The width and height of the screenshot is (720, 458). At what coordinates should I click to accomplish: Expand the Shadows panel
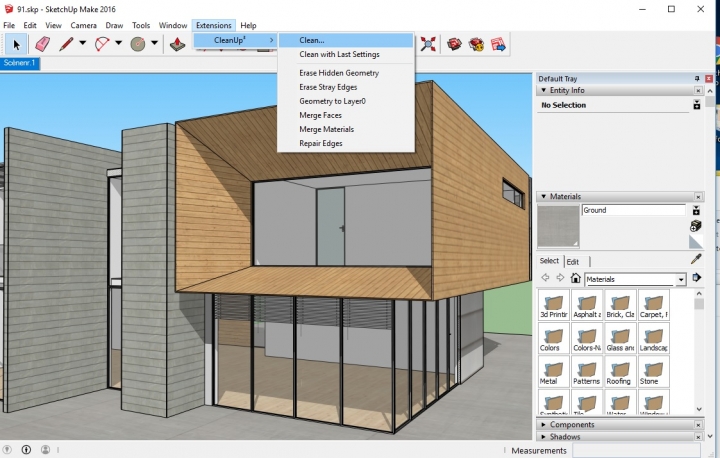click(544, 436)
